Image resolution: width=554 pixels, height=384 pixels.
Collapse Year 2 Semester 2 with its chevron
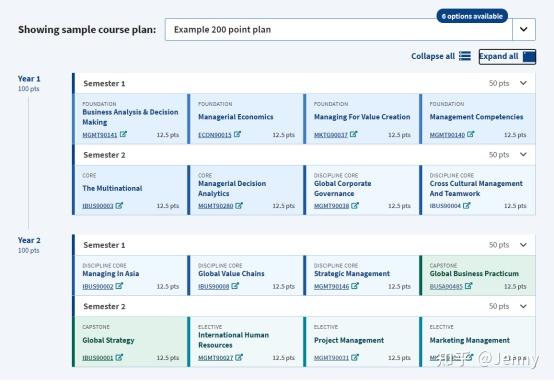(x=523, y=306)
